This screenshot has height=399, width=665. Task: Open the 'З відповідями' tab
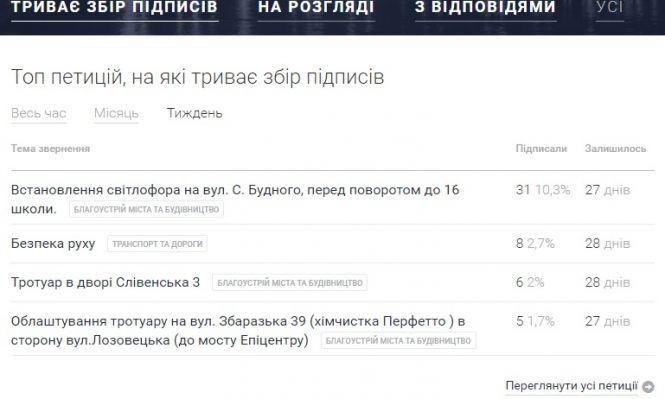point(485,7)
